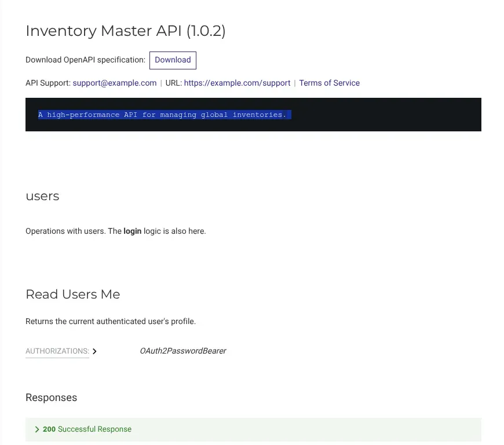The width and height of the screenshot is (504, 445).
Task: Click the 'Returns the current authenticated' description
Action: tap(114, 321)
